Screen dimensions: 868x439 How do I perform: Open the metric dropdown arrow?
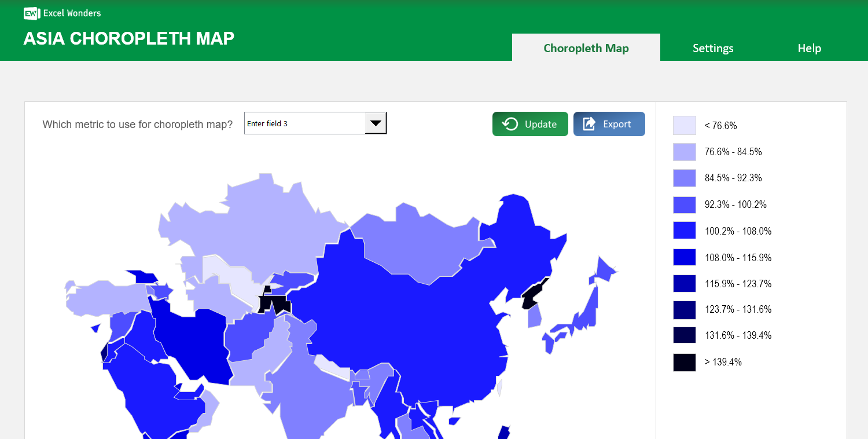click(376, 123)
